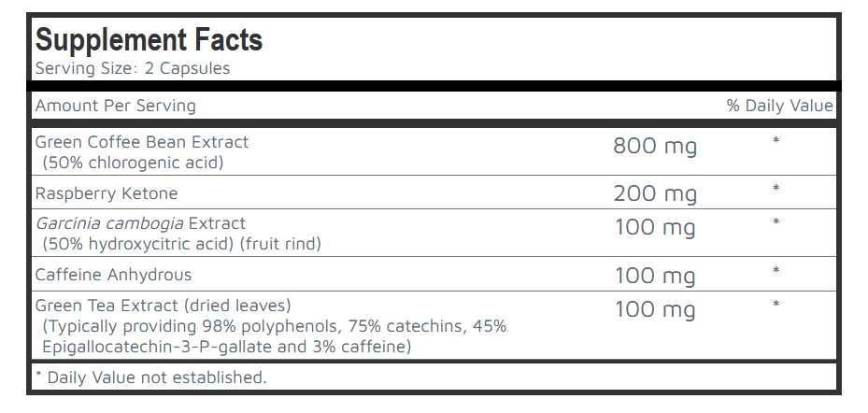Select the Green Coffee Bean Extract name
The image size is (868, 413).
click(142, 142)
